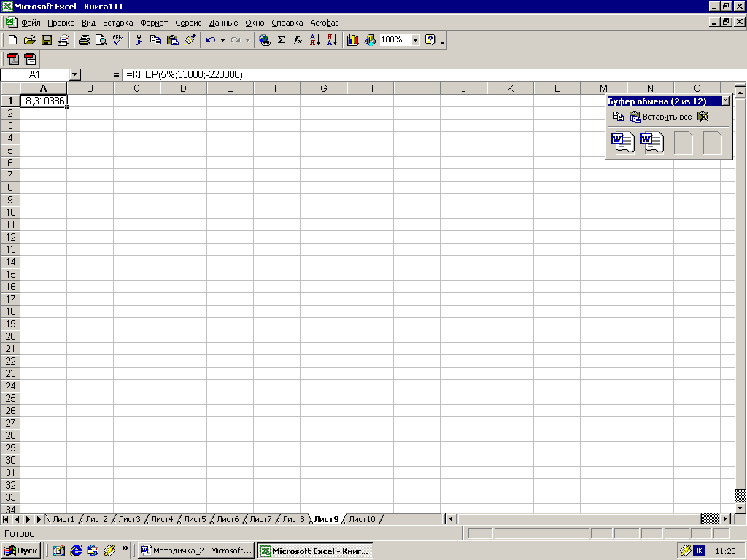Switch to Лист1 sheet tab

63,519
